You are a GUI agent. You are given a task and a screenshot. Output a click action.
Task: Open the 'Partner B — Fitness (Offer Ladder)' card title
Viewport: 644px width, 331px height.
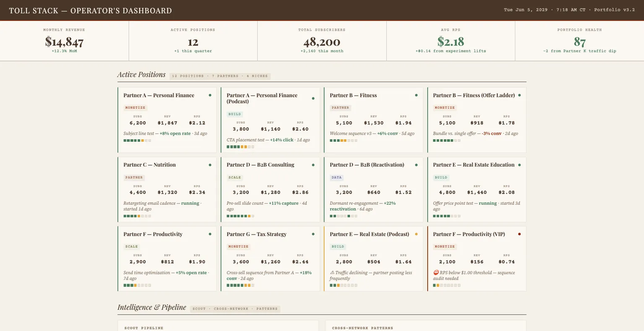point(474,95)
